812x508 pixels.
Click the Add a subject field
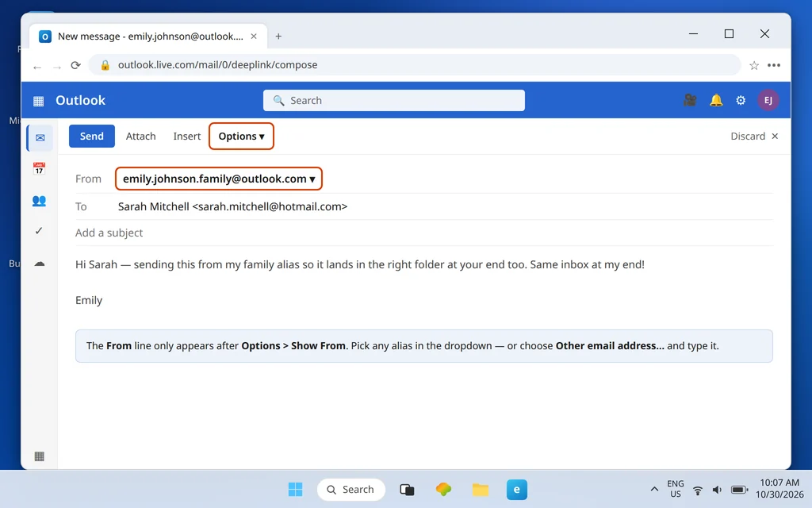pyautogui.click(x=423, y=233)
